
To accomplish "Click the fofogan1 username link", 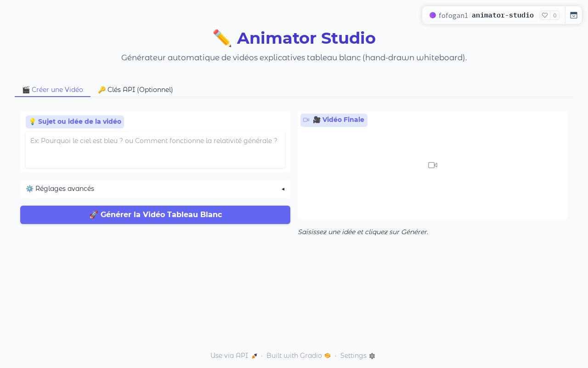I will coord(453,15).
